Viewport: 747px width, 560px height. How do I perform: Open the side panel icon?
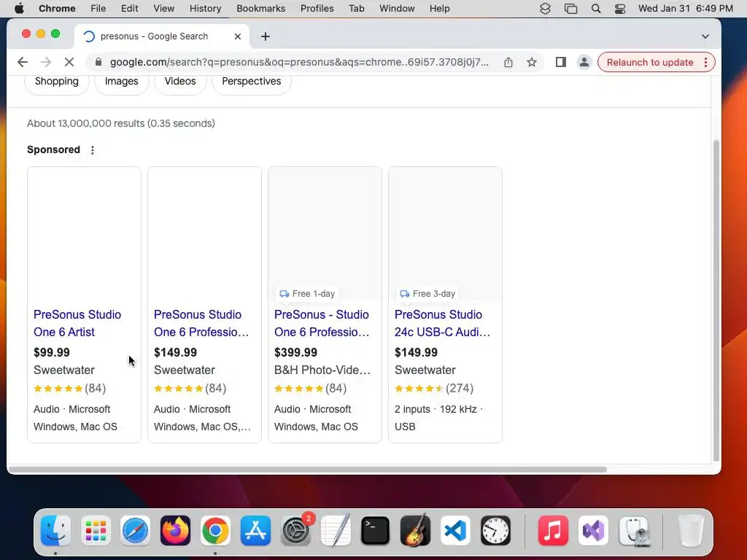(x=561, y=62)
